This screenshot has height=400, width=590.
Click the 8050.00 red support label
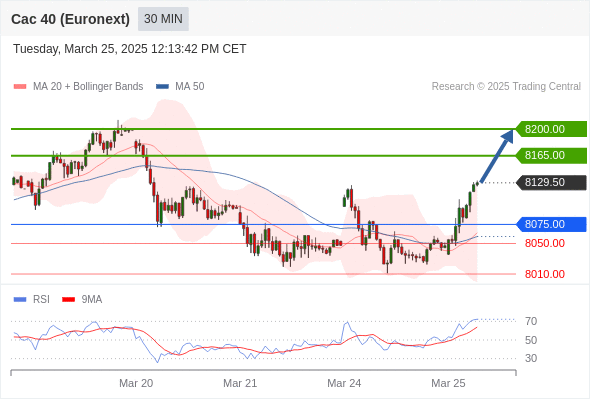544,243
